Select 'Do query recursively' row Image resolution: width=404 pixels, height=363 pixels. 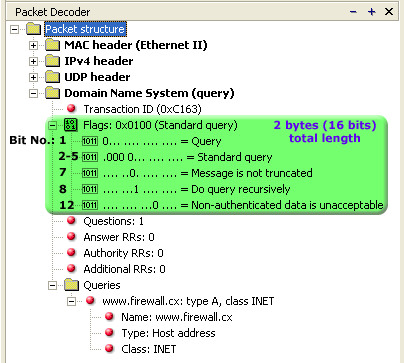click(196, 189)
